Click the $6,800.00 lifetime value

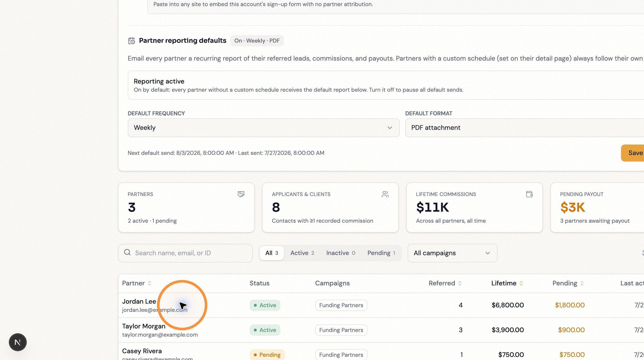508,305
